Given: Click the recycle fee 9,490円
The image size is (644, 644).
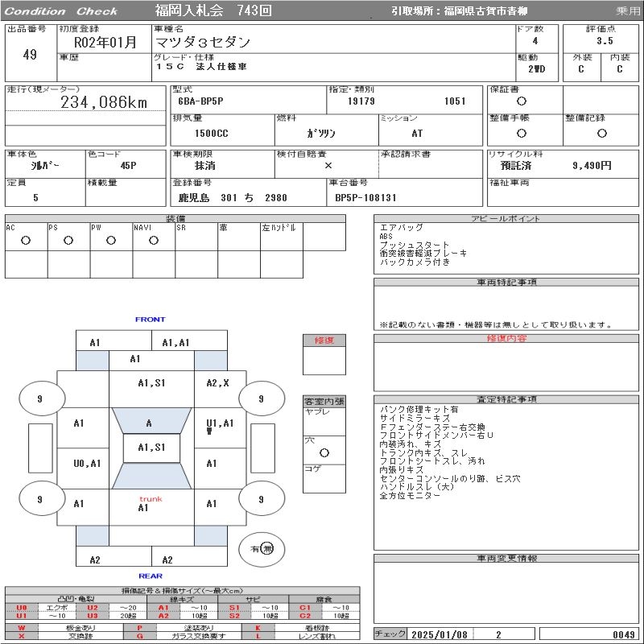Looking at the screenshot, I should tap(592, 166).
